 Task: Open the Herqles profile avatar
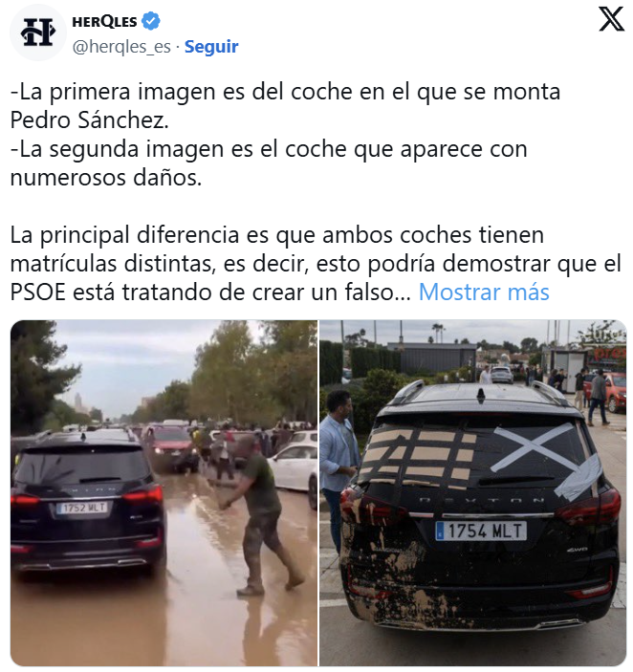pos(38,33)
